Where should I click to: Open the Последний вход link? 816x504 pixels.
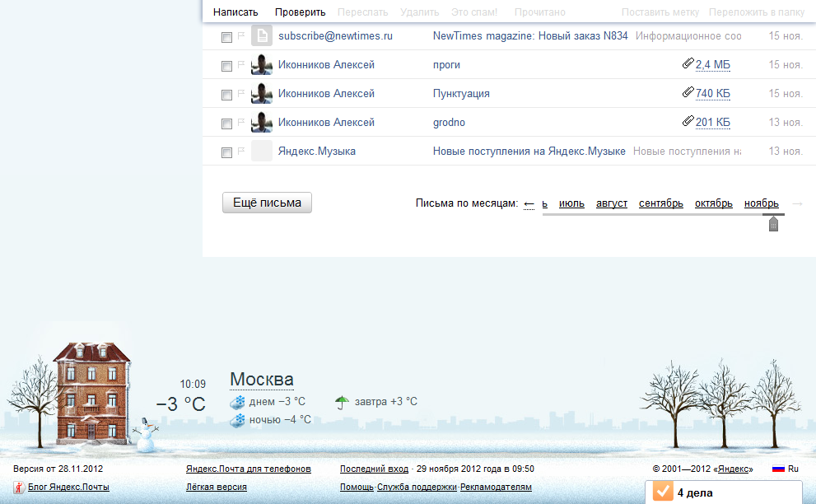(x=374, y=469)
